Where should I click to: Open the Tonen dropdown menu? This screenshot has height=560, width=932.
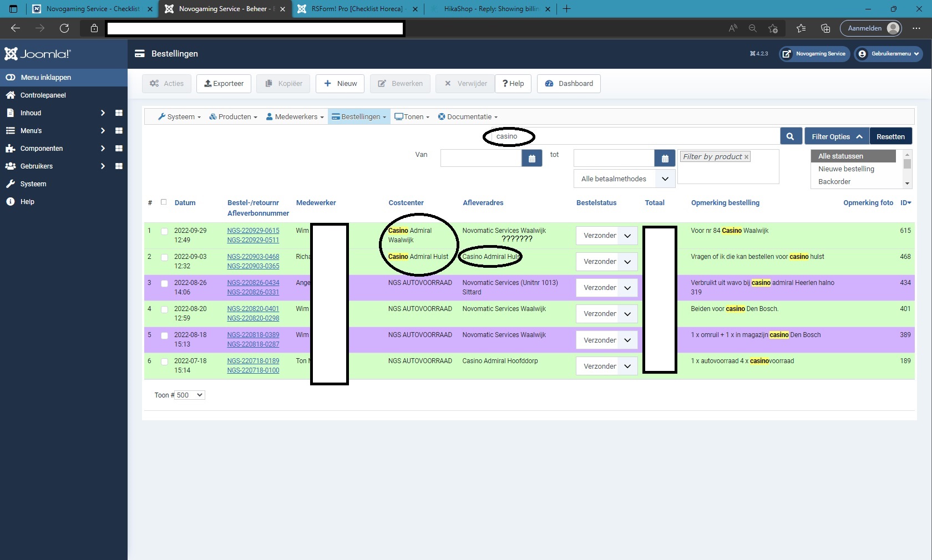(412, 117)
